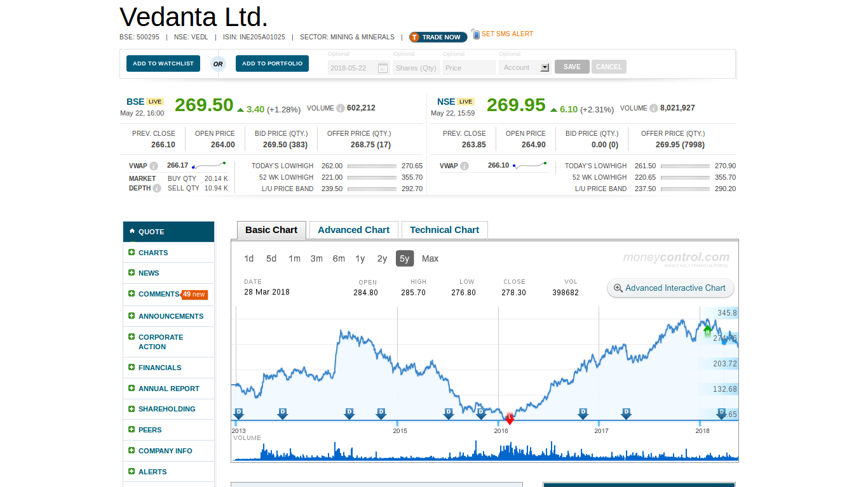Click the Shares (Qty) input field

[x=416, y=68]
